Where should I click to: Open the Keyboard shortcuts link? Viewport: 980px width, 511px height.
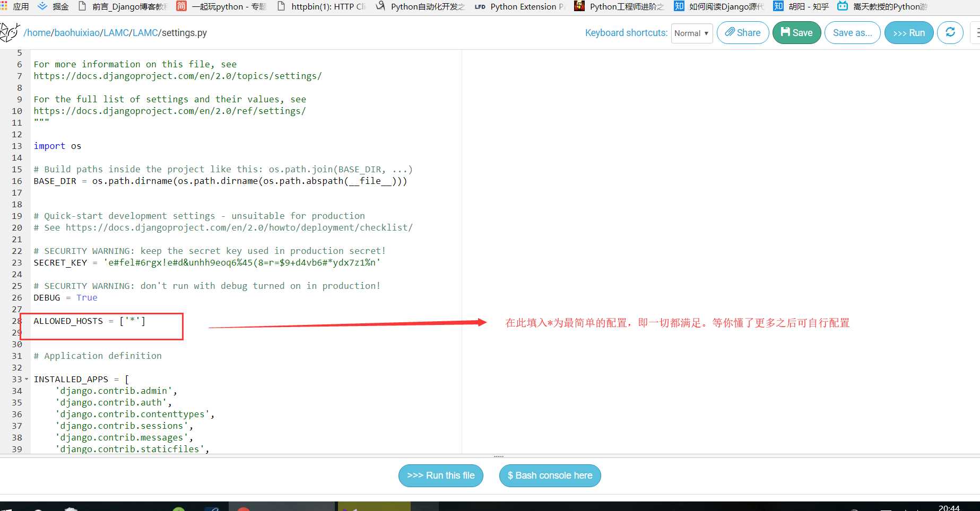tap(626, 33)
